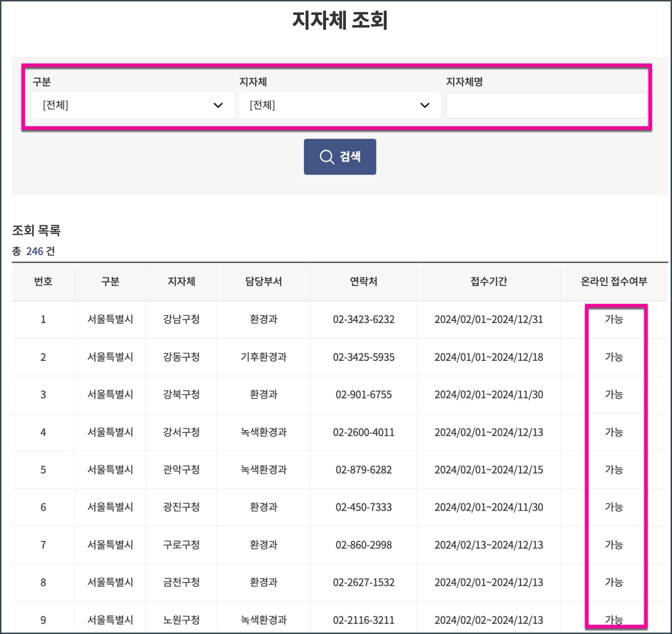672x634 pixels.
Task: Click 가능 in the 금천구청 row
Action: point(614,582)
